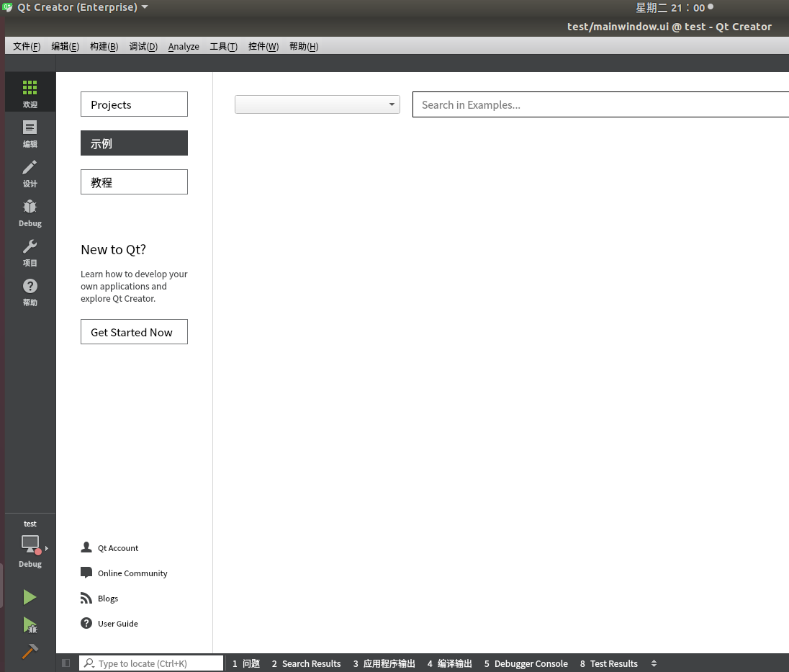Click the Get Started Now button
The height and width of the screenshot is (672, 789).
134,332
